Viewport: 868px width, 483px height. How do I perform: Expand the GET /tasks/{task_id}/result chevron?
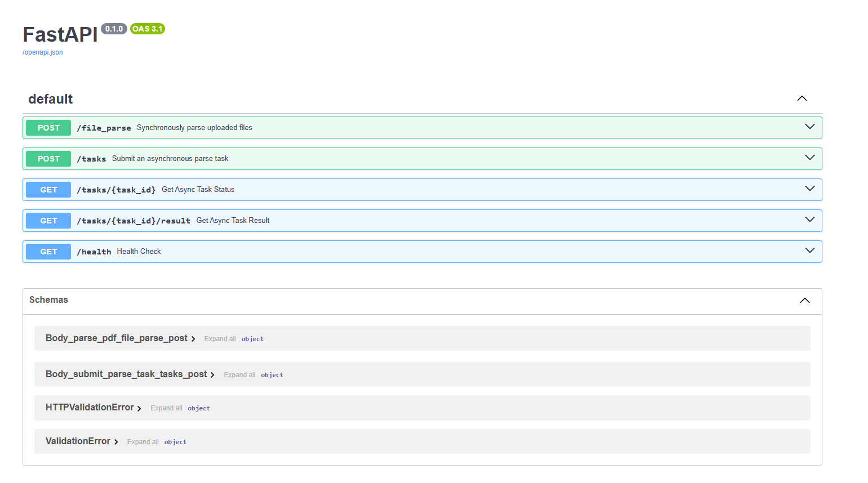(x=810, y=220)
